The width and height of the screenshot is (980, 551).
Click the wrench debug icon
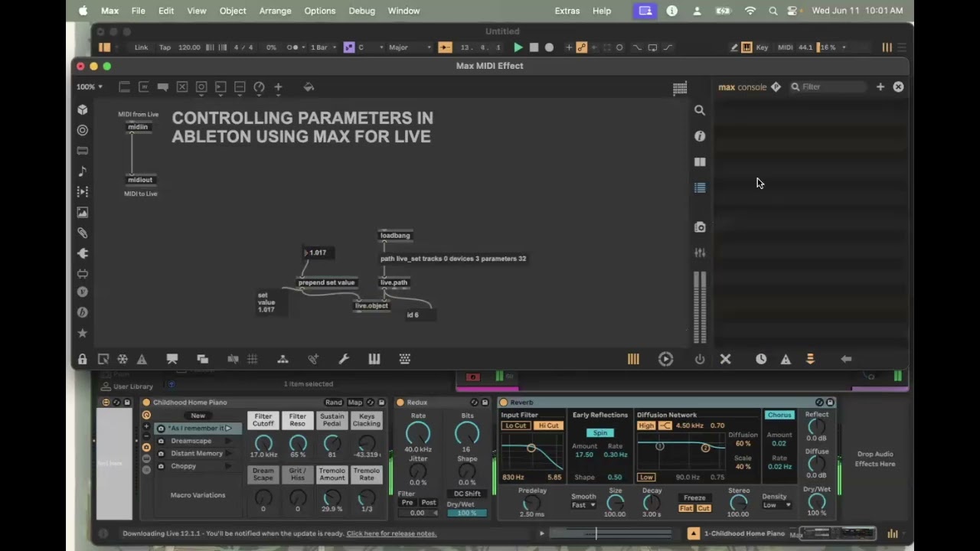(344, 359)
